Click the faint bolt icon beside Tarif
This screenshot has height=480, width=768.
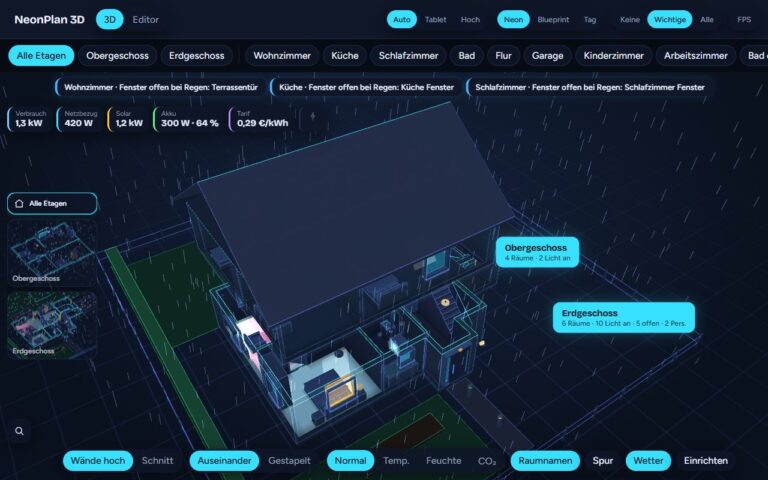pyautogui.click(x=313, y=116)
